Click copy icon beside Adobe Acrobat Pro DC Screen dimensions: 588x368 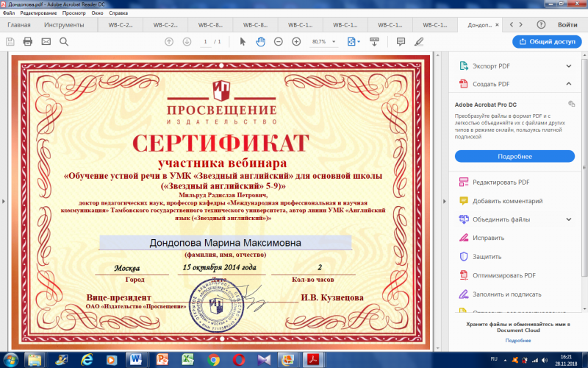(572, 104)
